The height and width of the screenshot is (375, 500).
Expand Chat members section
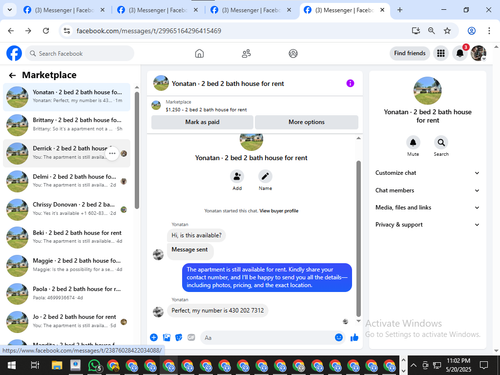[x=427, y=190]
